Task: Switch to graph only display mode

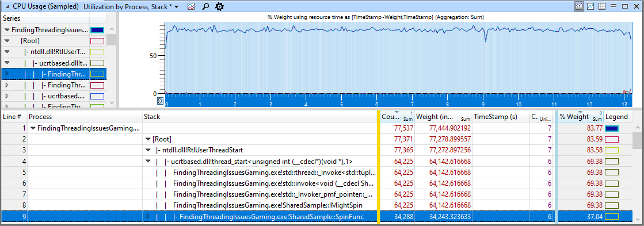Action: pos(590,6)
